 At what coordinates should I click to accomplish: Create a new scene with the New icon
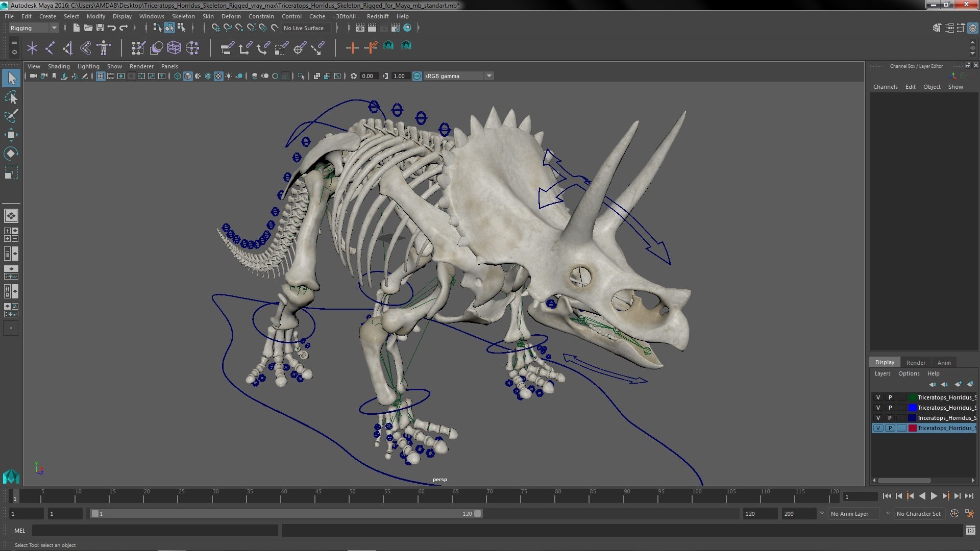coord(76,28)
